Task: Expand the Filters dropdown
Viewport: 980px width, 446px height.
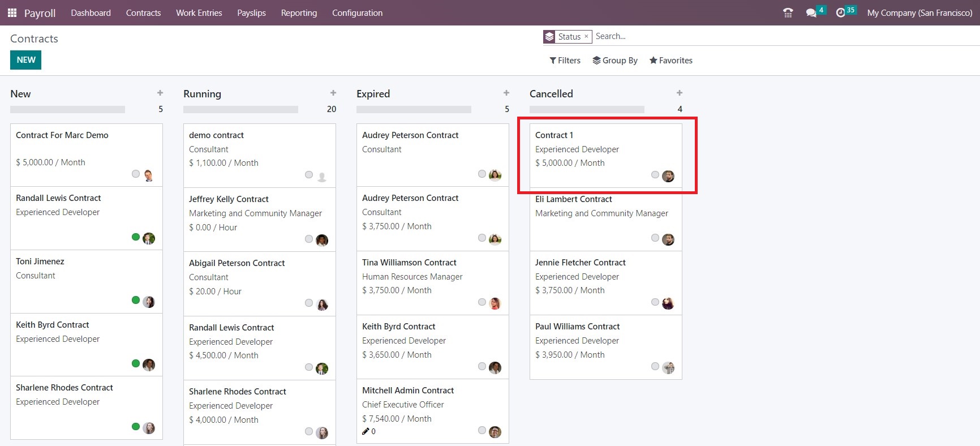Action: point(565,61)
